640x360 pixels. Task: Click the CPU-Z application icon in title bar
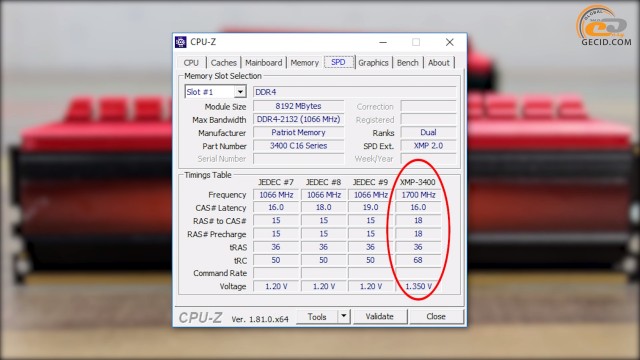coord(181,42)
